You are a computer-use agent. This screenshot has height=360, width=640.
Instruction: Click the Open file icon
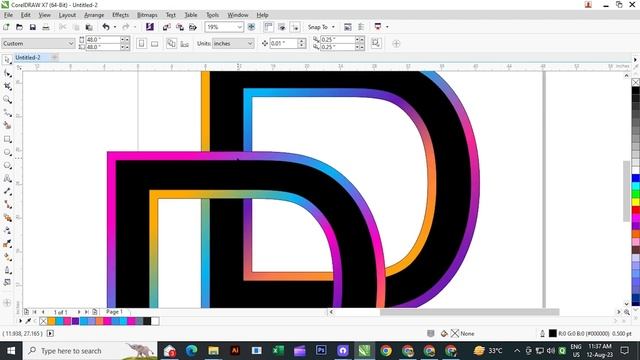19,27
